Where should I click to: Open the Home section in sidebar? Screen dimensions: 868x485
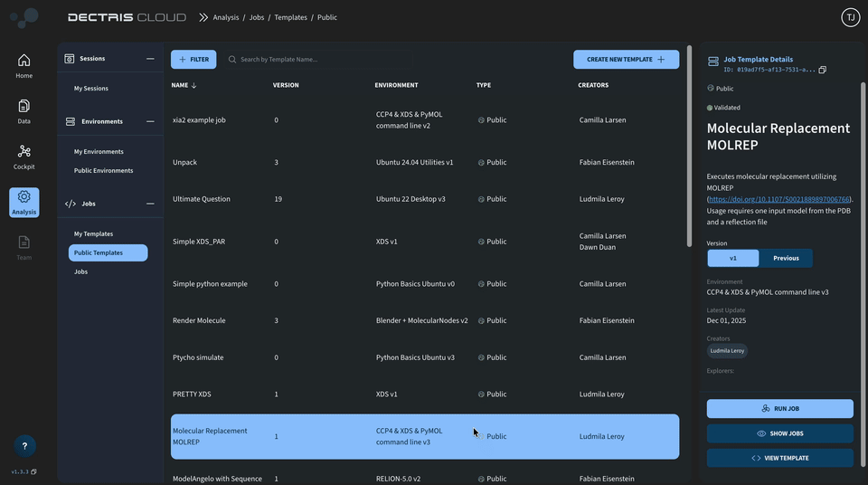[24, 66]
